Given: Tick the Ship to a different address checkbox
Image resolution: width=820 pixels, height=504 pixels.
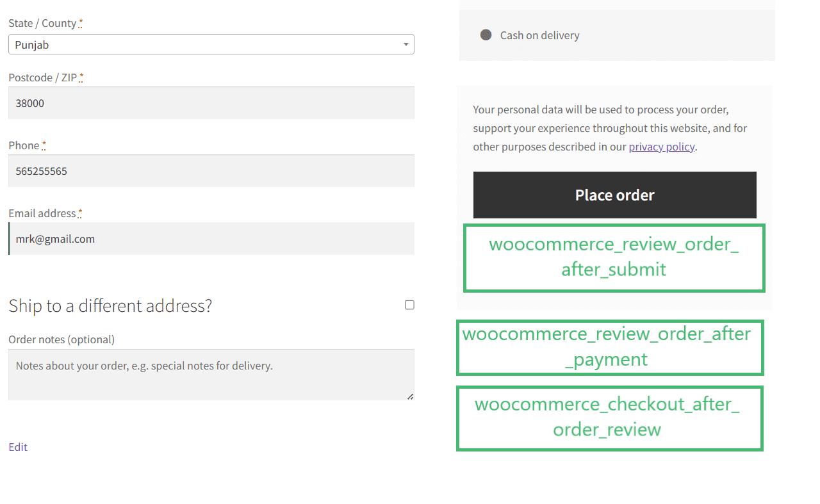Looking at the screenshot, I should click(x=409, y=305).
